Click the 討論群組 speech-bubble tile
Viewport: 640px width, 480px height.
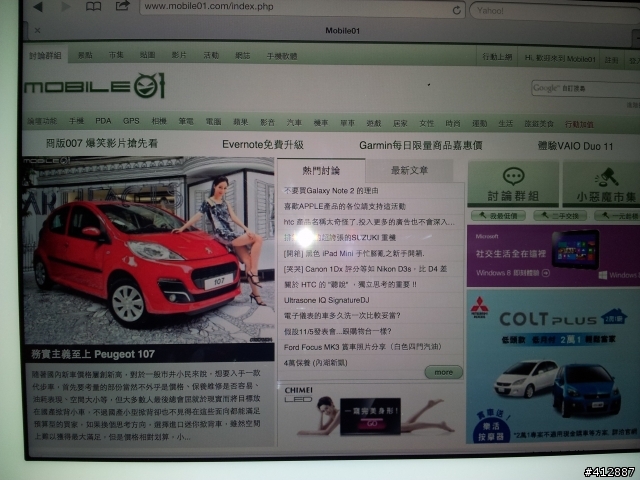pyautogui.click(x=513, y=184)
